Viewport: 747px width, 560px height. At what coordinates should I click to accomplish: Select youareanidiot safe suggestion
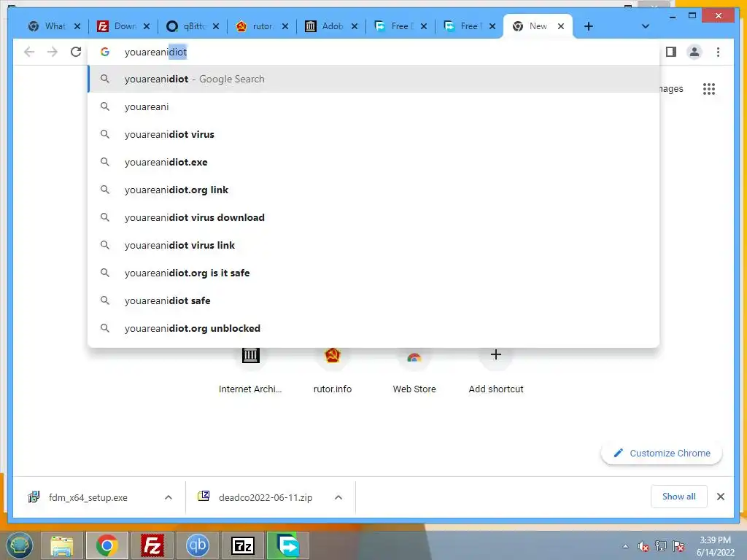click(373, 300)
